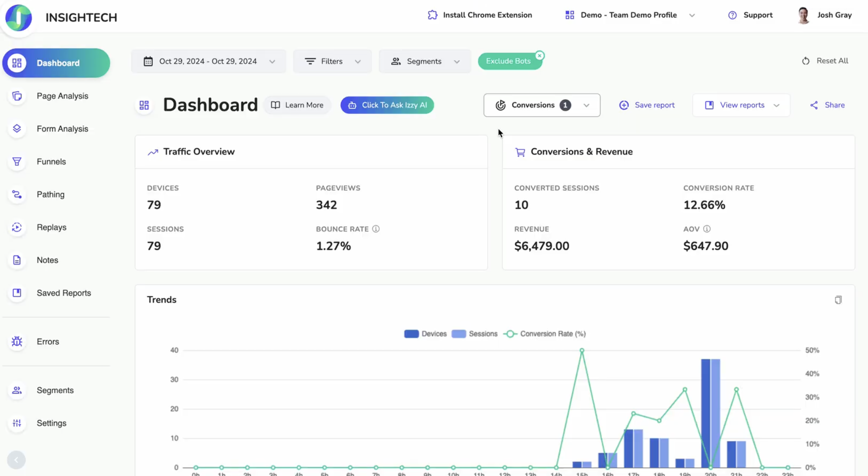Open Saved Reports

pyautogui.click(x=64, y=293)
